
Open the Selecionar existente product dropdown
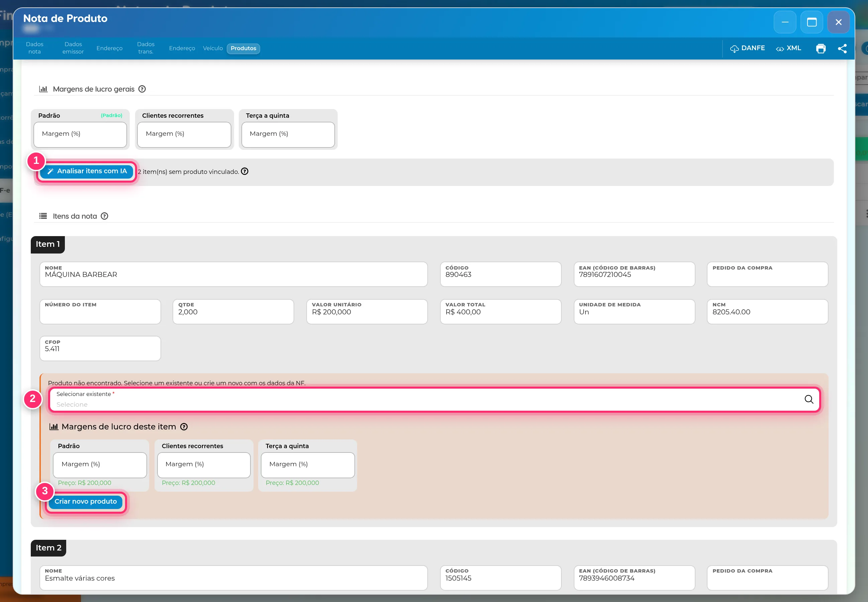(434, 399)
